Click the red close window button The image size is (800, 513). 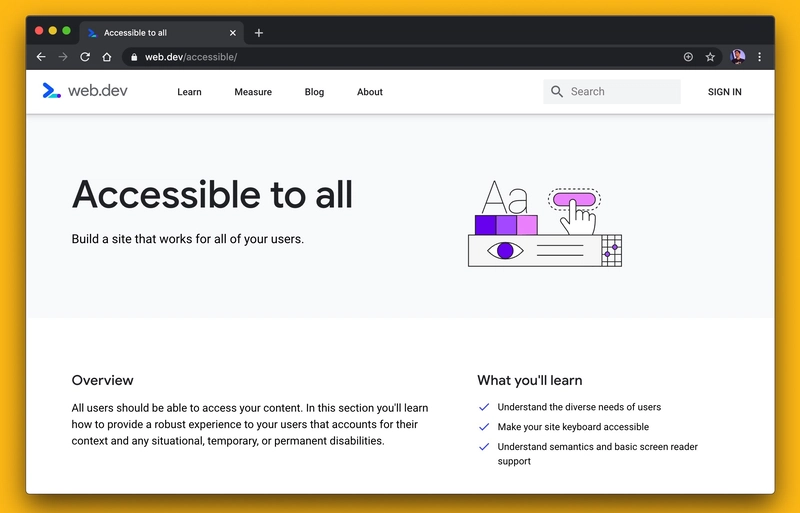pyautogui.click(x=39, y=31)
